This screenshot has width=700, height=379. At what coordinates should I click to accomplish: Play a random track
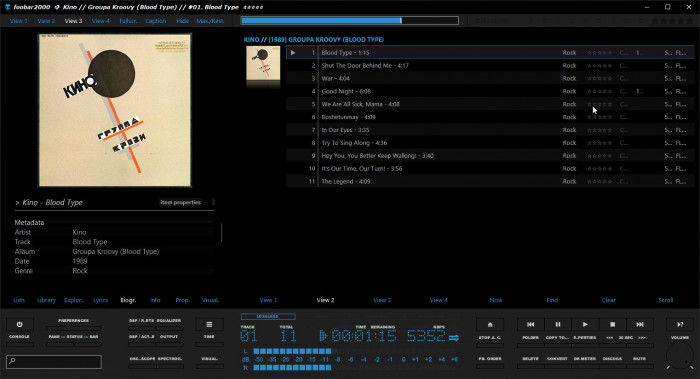(679, 325)
